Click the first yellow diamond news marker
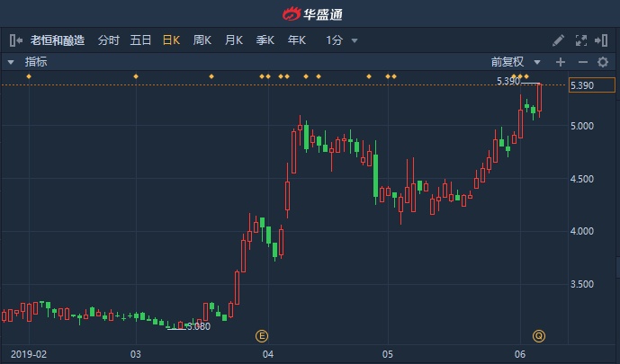620x364 pixels. tap(29, 76)
